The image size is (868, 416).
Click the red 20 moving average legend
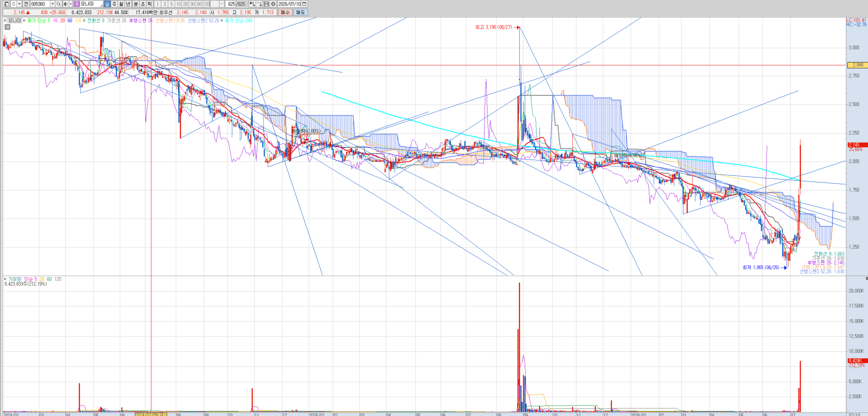tap(62, 20)
